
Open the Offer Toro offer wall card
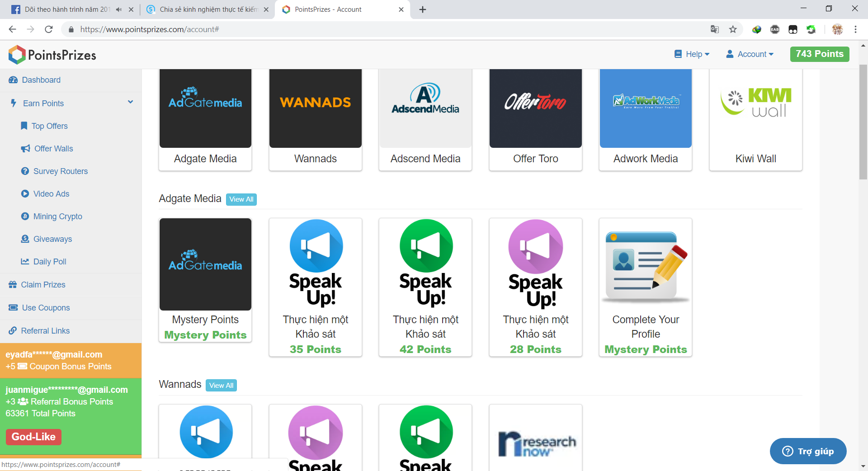536,119
